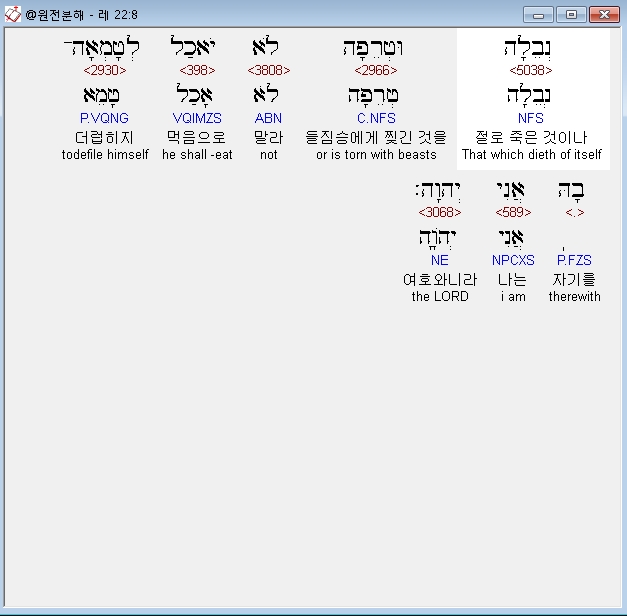This screenshot has width=627, height=616.
Task: Close the 원전분해 window
Action: [x=604, y=15]
